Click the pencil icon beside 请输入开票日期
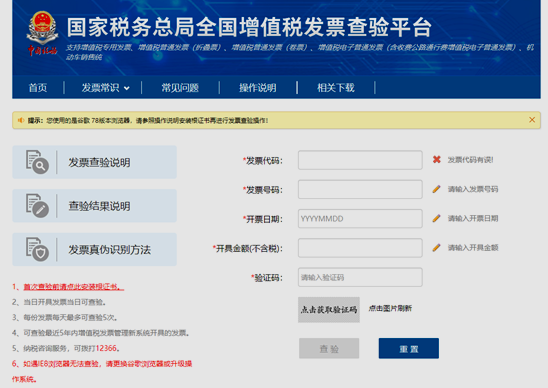The height and width of the screenshot is (388, 548). point(436,218)
